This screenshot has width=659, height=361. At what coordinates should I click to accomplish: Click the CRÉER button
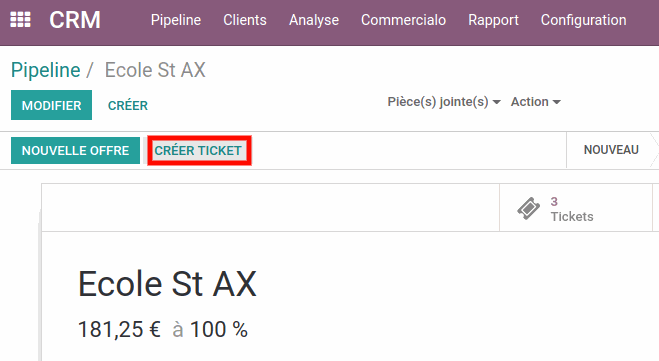(128, 105)
